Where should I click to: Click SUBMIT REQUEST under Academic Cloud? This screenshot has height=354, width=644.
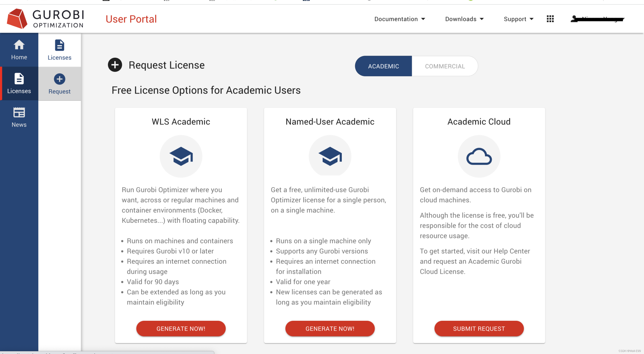tap(479, 328)
